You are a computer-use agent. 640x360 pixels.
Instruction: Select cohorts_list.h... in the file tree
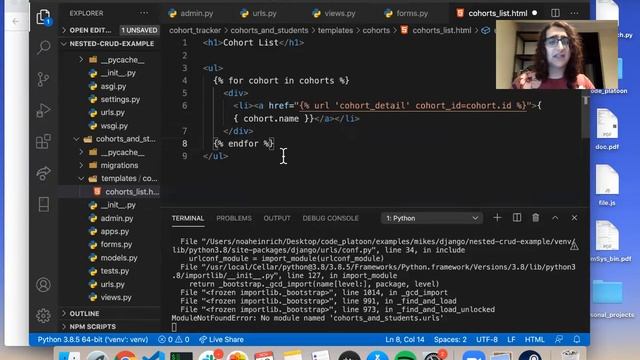click(x=127, y=192)
